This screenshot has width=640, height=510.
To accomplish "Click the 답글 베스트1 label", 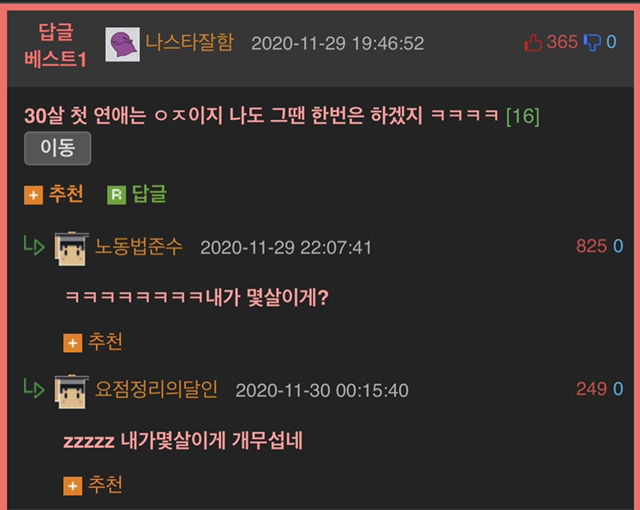I will 56,45.
